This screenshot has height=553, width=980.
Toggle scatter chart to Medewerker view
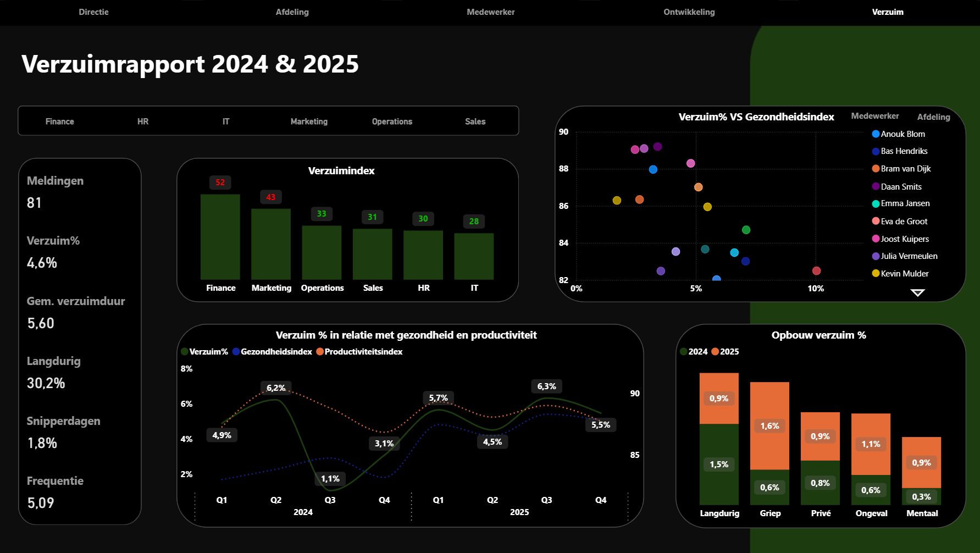pos(874,116)
